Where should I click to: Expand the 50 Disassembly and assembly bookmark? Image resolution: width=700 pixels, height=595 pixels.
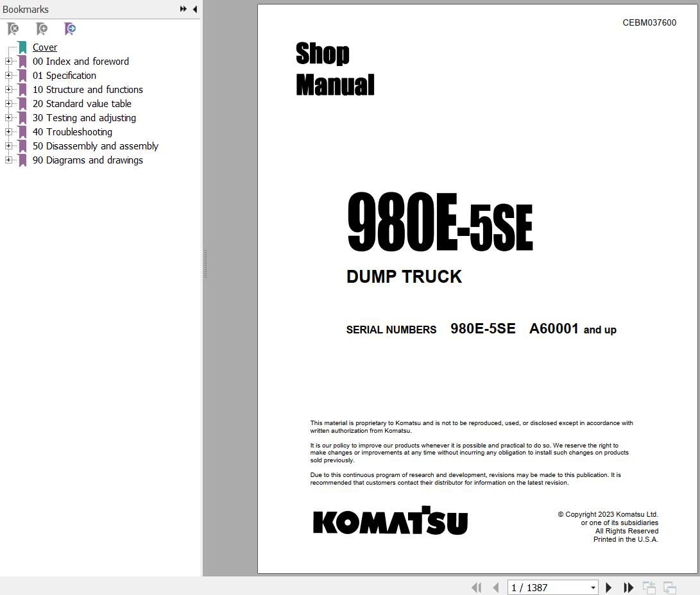8,146
